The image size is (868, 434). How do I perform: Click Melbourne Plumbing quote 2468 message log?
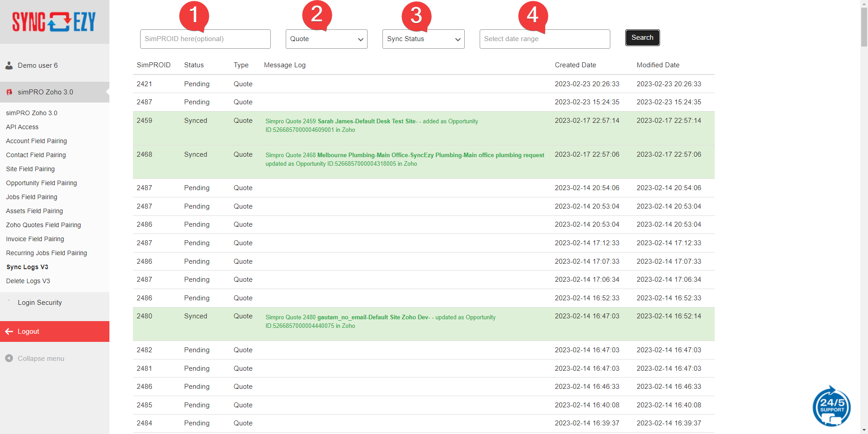pyautogui.click(x=405, y=159)
